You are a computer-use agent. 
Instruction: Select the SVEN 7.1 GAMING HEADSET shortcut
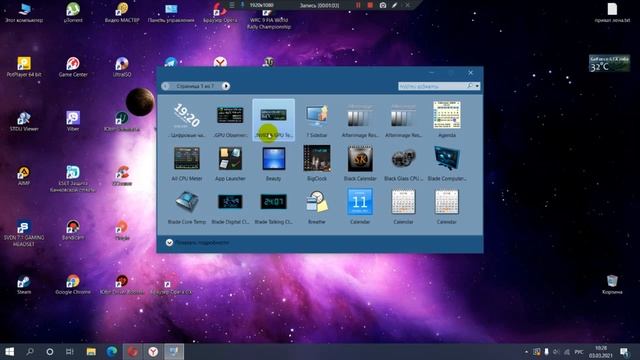tap(24, 233)
